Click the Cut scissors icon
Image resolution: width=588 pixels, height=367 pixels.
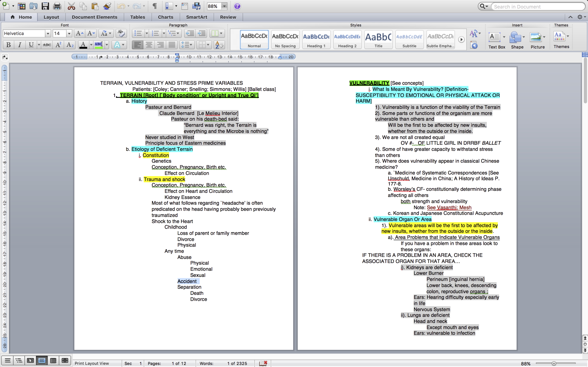71,6
